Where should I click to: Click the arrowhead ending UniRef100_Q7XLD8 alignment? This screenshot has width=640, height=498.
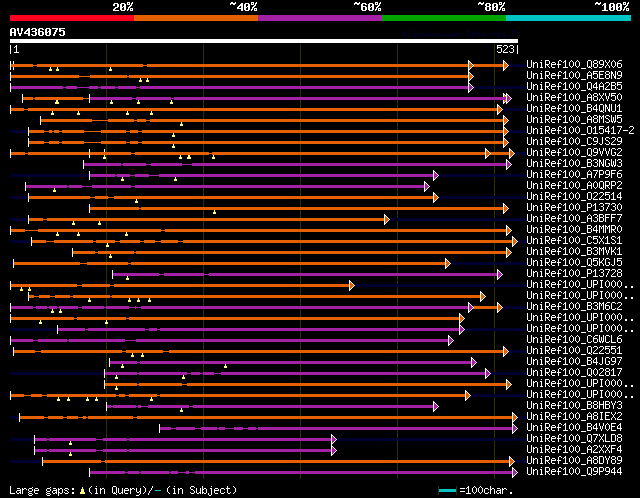click(x=334, y=440)
